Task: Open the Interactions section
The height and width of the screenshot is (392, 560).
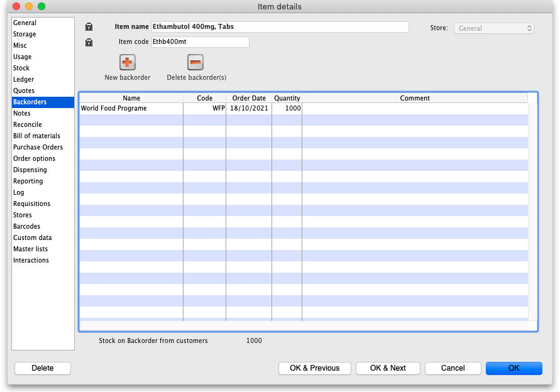Action: click(x=31, y=260)
